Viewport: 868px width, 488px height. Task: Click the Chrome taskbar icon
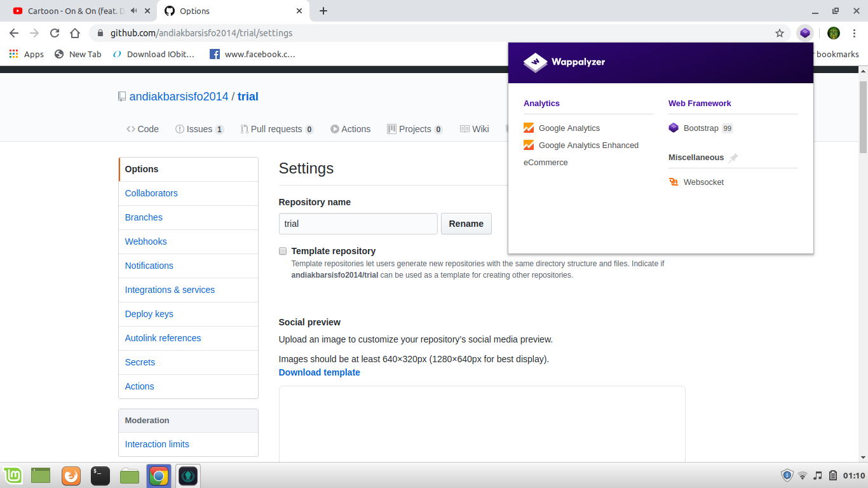159,475
